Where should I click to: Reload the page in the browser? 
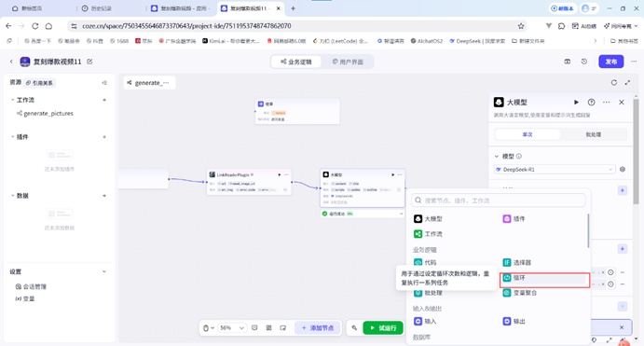click(x=34, y=26)
